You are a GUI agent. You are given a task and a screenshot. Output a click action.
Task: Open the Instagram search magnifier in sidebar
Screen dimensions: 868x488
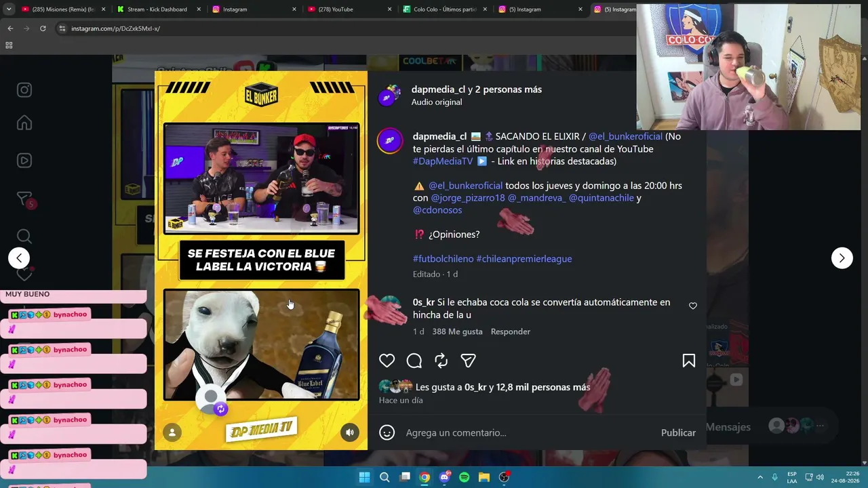pos(24,237)
